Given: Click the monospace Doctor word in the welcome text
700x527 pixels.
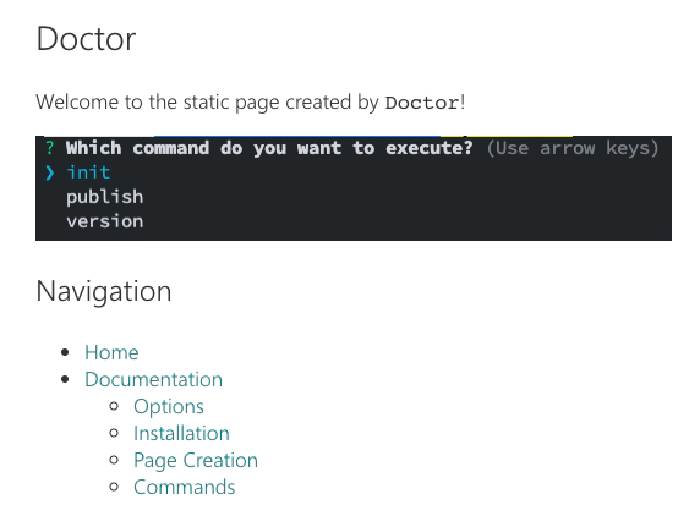Looking at the screenshot, I should [x=422, y=103].
